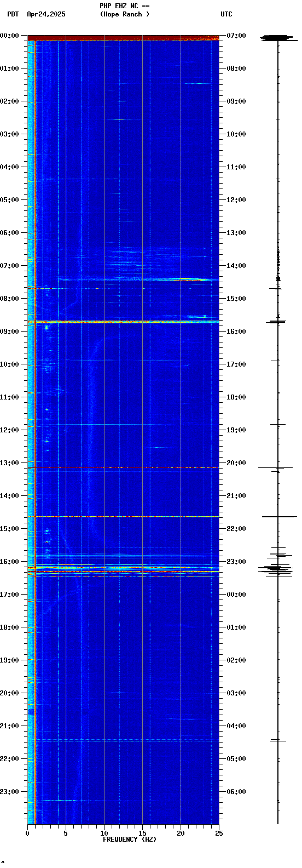Click the PDT '01:00' time label
The width and height of the screenshot is (302, 868).
[10, 68]
